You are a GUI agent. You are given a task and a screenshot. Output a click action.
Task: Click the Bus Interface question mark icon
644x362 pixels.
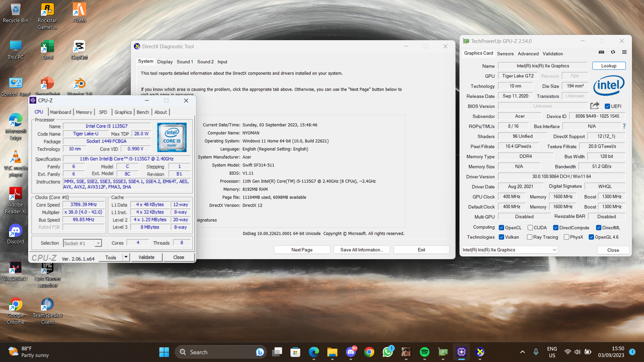point(624,126)
